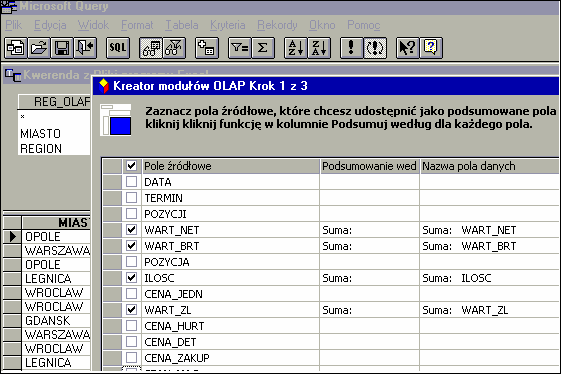Click the context Help pointer icon

point(408,48)
